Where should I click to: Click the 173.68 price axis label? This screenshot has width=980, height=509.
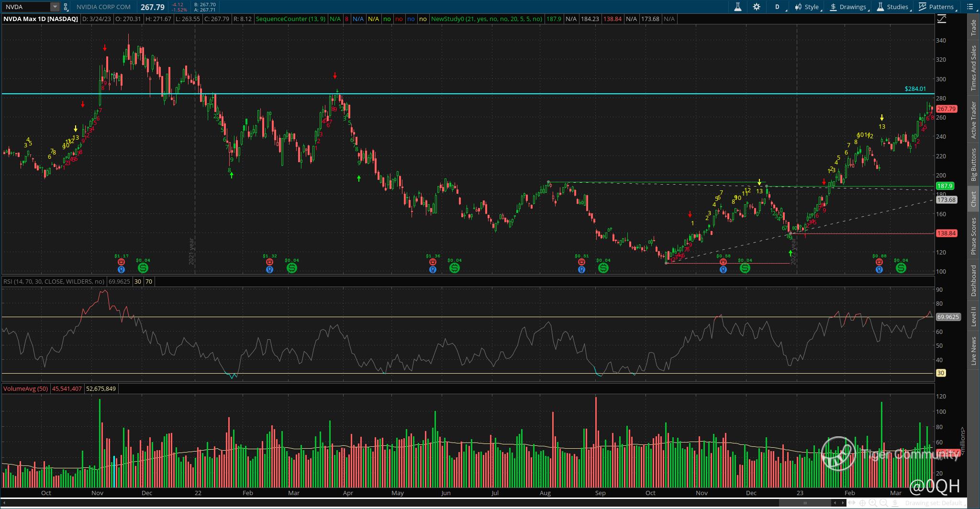947,200
